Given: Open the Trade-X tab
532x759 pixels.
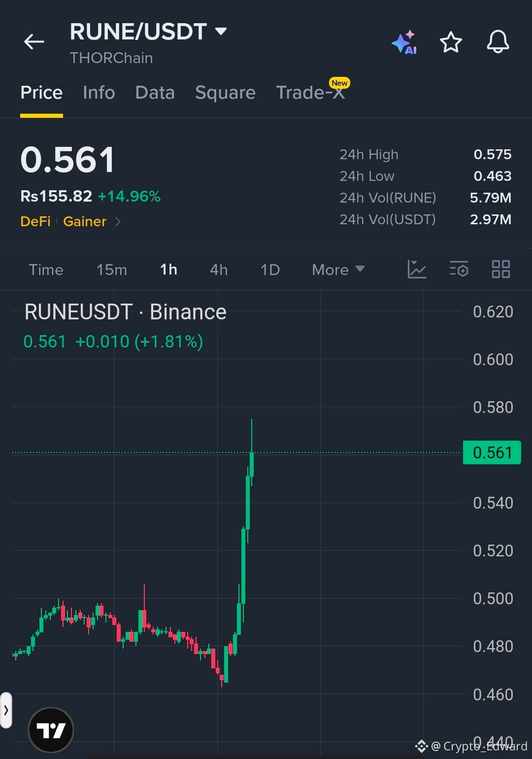Looking at the screenshot, I should (310, 93).
